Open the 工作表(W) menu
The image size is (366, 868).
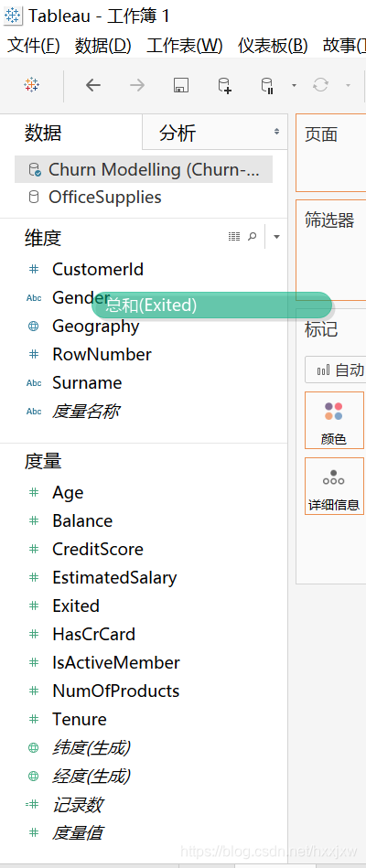[185, 46]
